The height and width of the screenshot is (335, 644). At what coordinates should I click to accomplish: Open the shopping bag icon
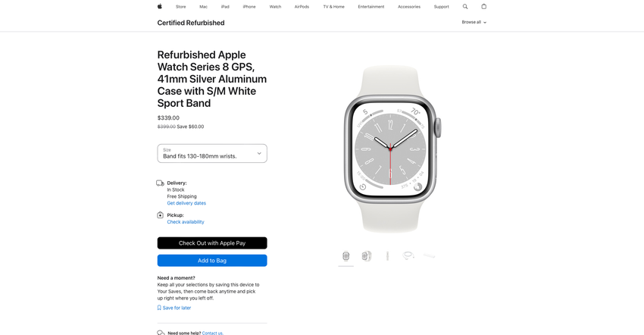coord(484,6)
